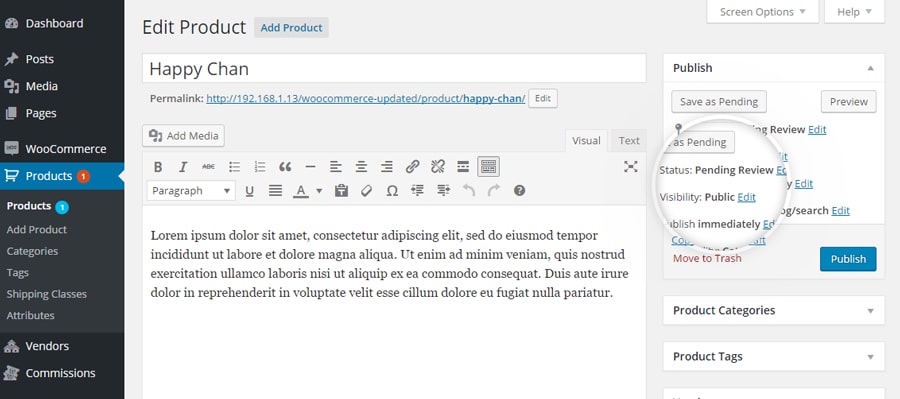This screenshot has height=399, width=900.
Task: Open the Vendors menu
Action: 62,346
